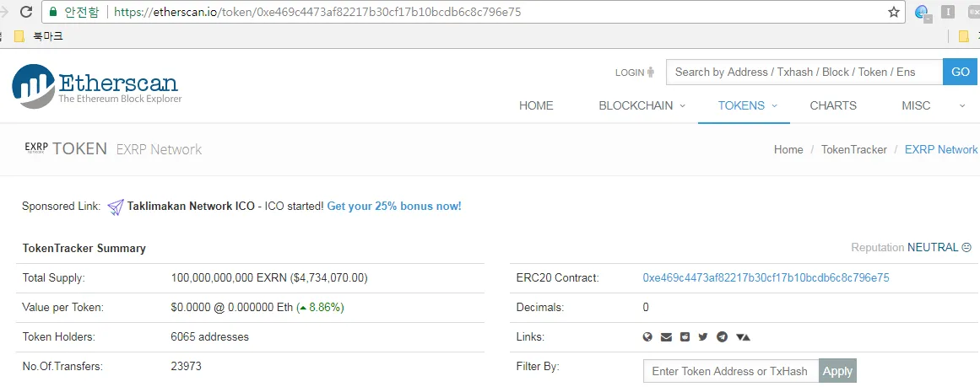Click the green secure padlock icon
This screenshot has height=387, width=980.
[x=53, y=12]
